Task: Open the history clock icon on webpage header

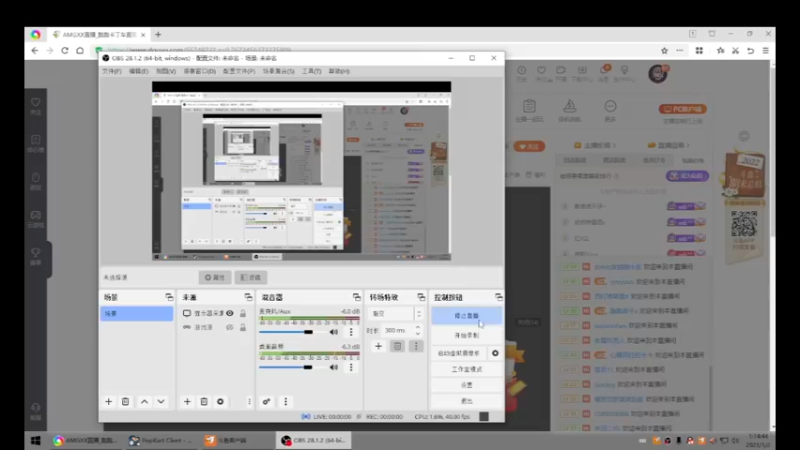Action: coord(521,70)
